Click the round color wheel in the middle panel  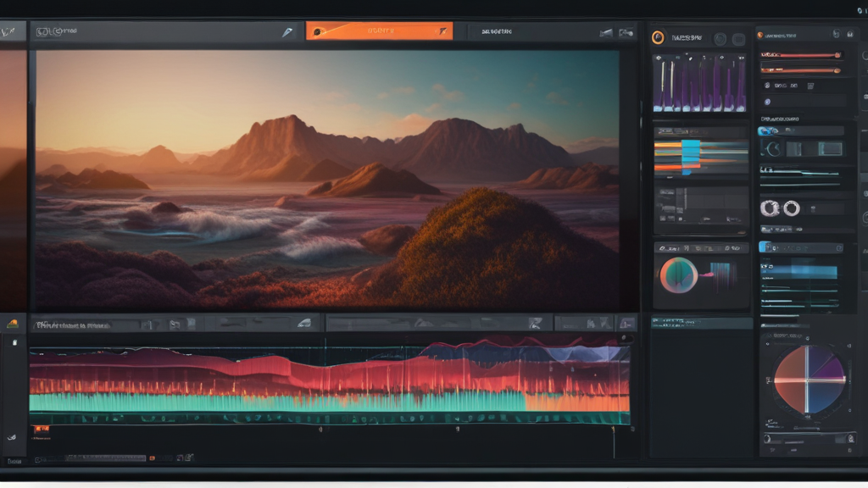click(x=678, y=275)
